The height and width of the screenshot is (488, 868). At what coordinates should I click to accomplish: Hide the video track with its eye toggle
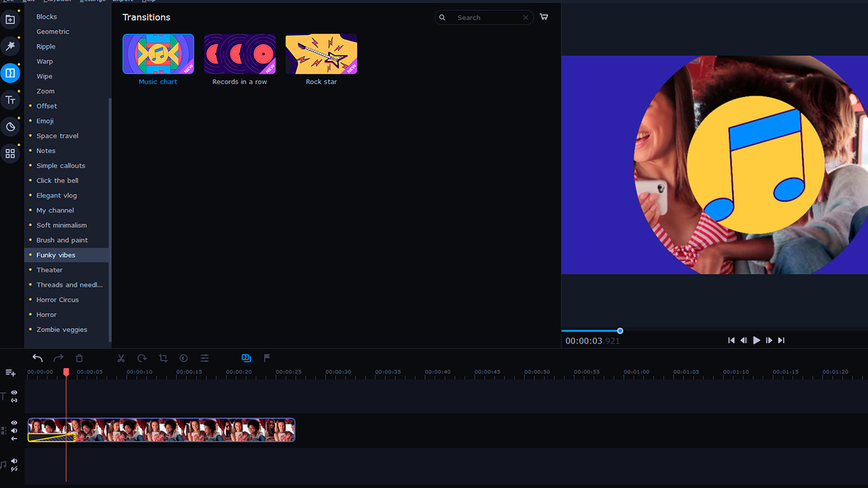pyautogui.click(x=13, y=422)
